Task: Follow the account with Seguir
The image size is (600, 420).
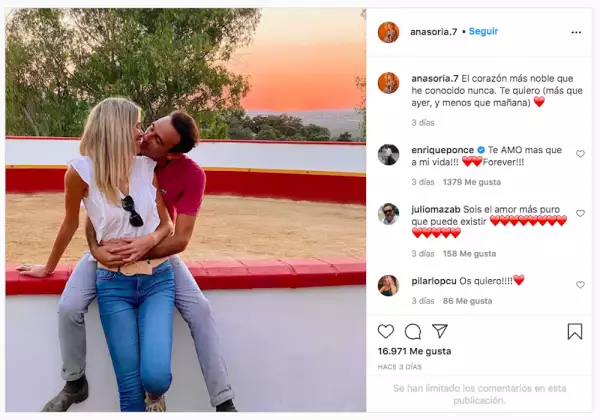Action: tap(483, 31)
